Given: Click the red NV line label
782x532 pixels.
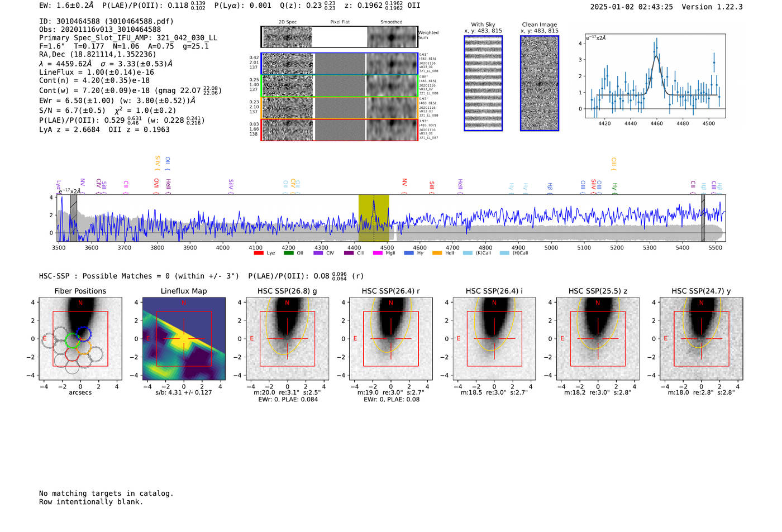Looking at the screenshot, I should click(404, 184).
